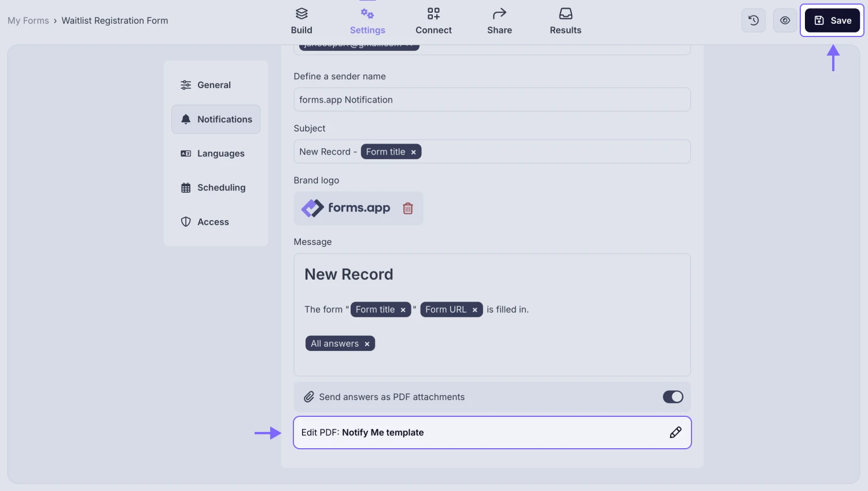Remove Form title tag from Subject
Viewport: 868px width, 491px height.
[413, 152]
